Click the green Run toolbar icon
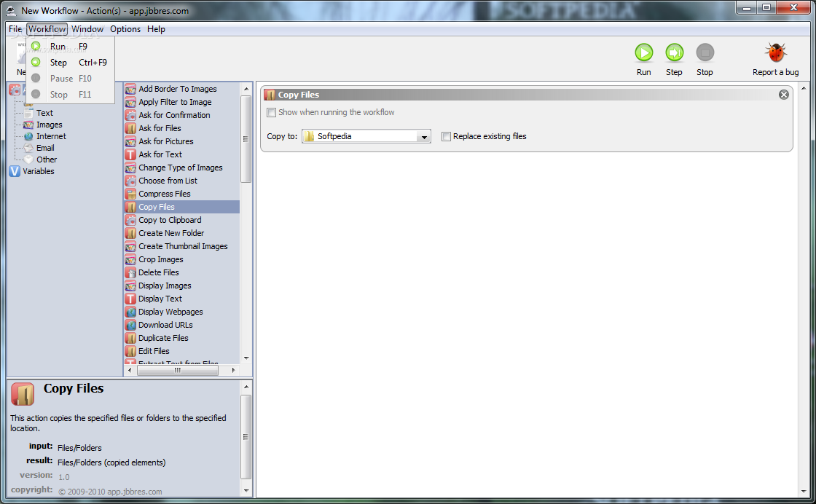Image resolution: width=816 pixels, height=504 pixels. (x=644, y=52)
